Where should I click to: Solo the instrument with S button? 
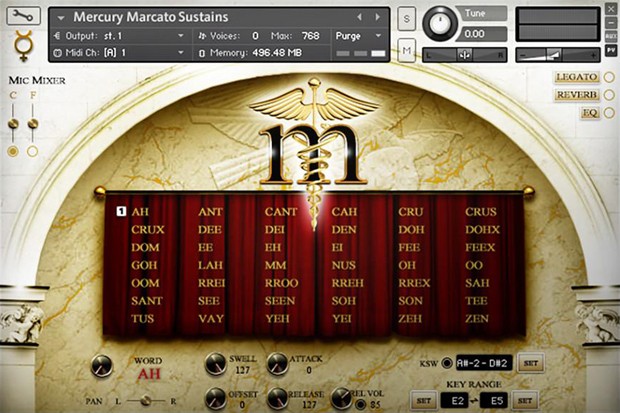pos(406,19)
